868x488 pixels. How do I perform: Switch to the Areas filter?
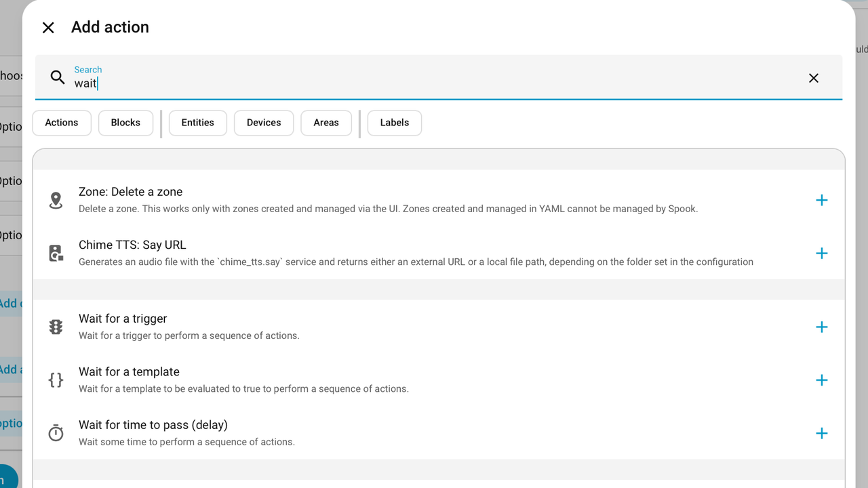click(x=326, y=123)
